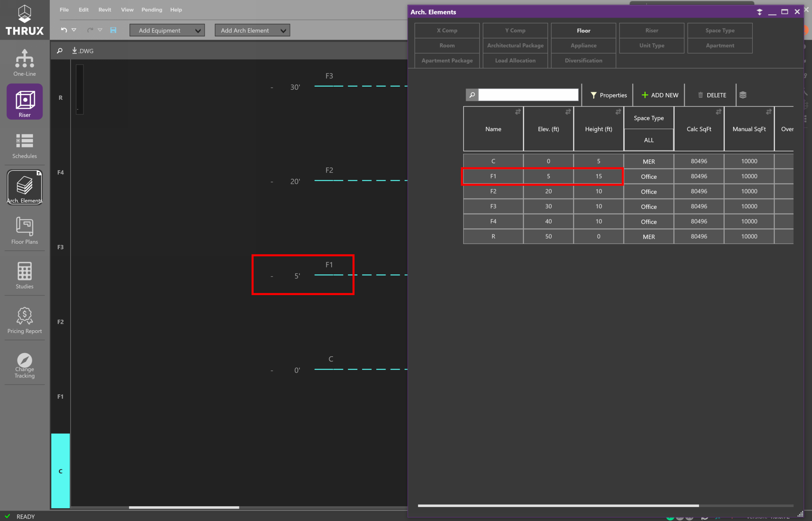
Task: Click the ADD NEW button
Action: tap(660, 95)
